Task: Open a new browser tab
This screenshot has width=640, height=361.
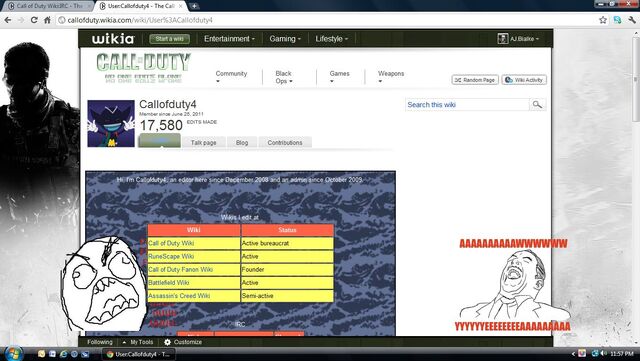Action: point(195,6)
